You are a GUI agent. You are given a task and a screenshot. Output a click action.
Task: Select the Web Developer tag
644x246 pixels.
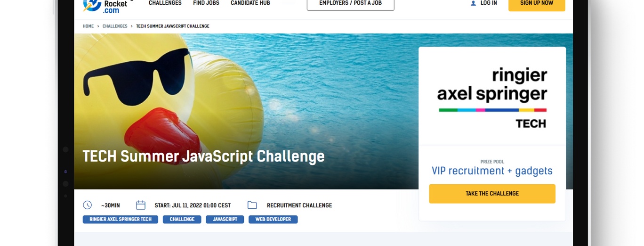point(273,219)
